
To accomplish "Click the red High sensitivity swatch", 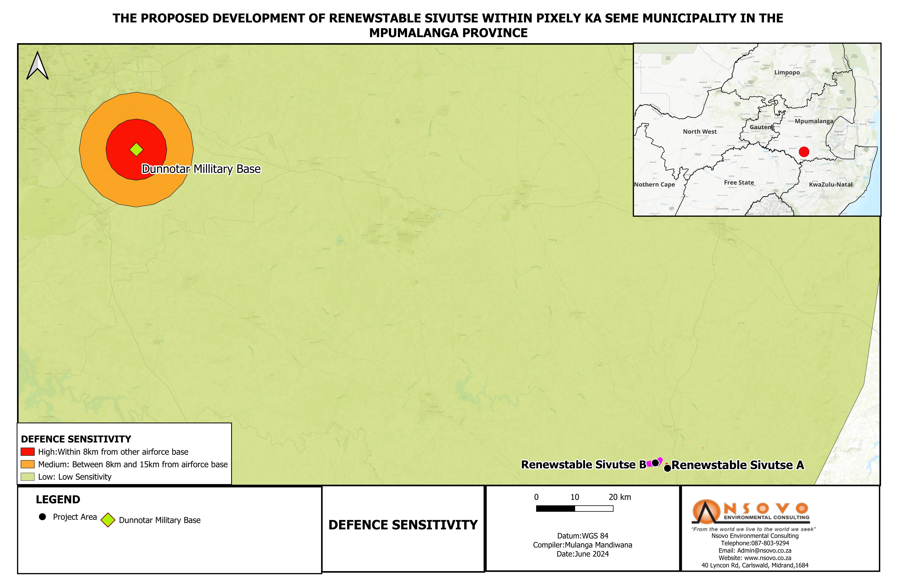I will 27,452.
